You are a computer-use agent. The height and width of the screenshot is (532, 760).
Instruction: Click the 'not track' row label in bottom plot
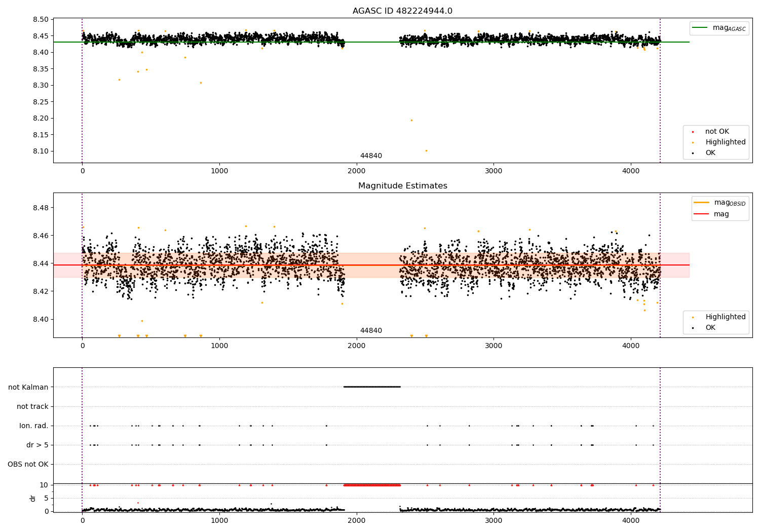point(32,407)
